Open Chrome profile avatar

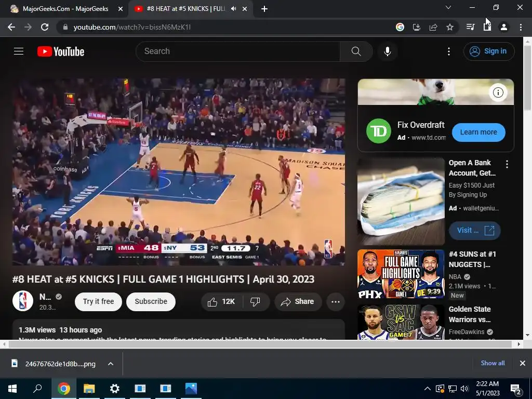504,27
